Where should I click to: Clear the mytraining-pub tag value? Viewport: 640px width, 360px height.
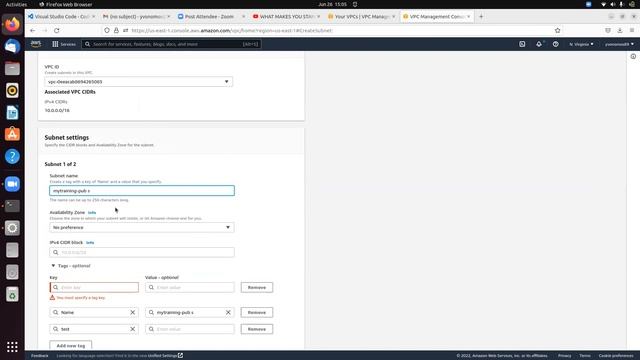pyautogui.click(x=228, y=312)
